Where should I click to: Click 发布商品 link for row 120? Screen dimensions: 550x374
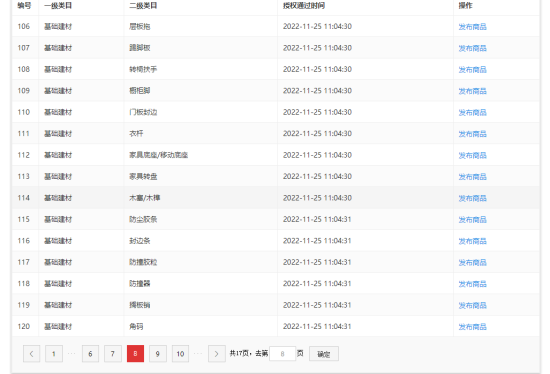(472, 327)
